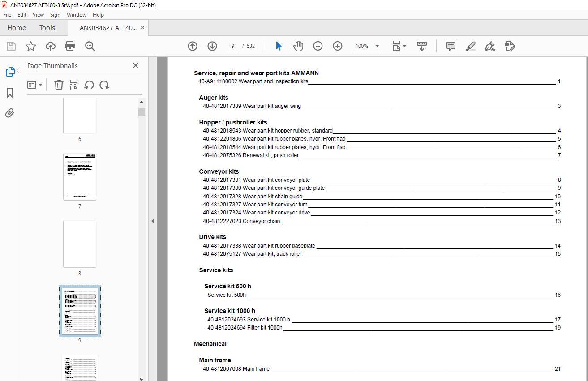Select the AN3034627 AFT40... document tab

tap(108, 28)
